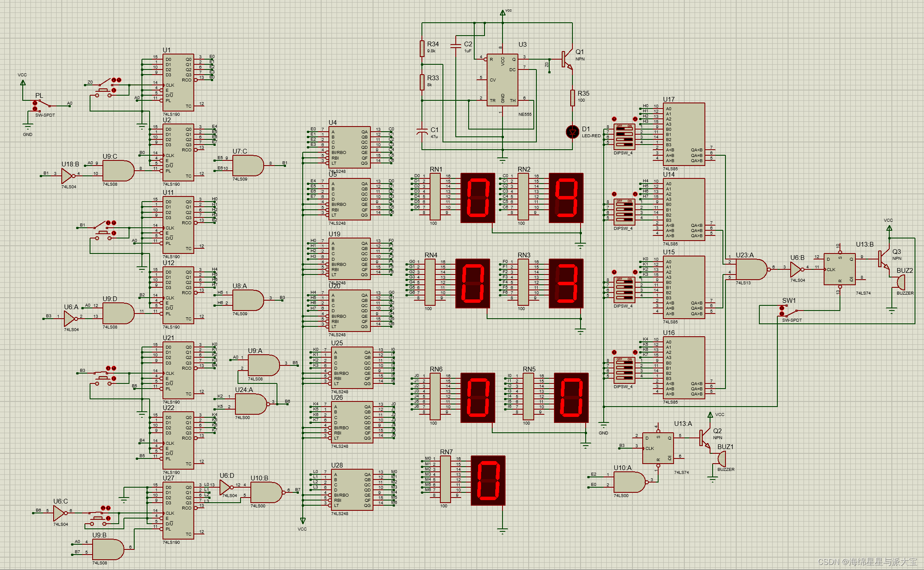This screenshot has width=924, height=570.
Task: Select the RN7 resistor network
Action: pyautogui.click(x=445, y=479)
